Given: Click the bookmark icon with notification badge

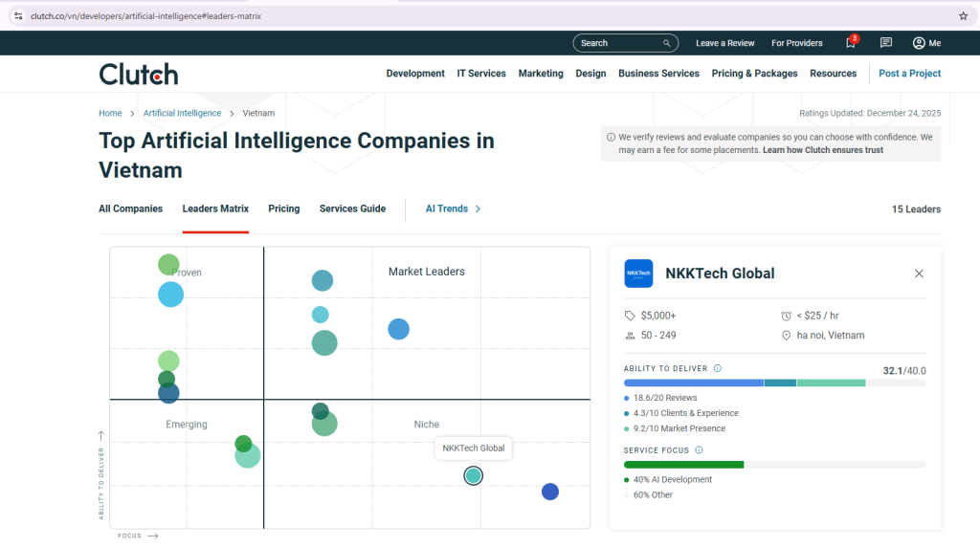Looking at the screenshot, I should tap(850, 43).
